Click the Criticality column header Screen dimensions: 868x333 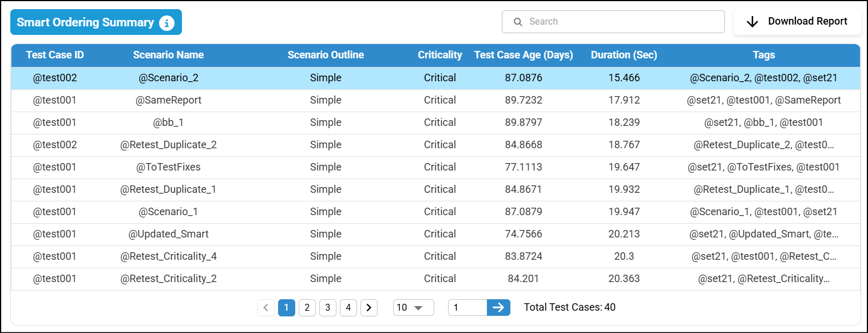click(440, 55)
